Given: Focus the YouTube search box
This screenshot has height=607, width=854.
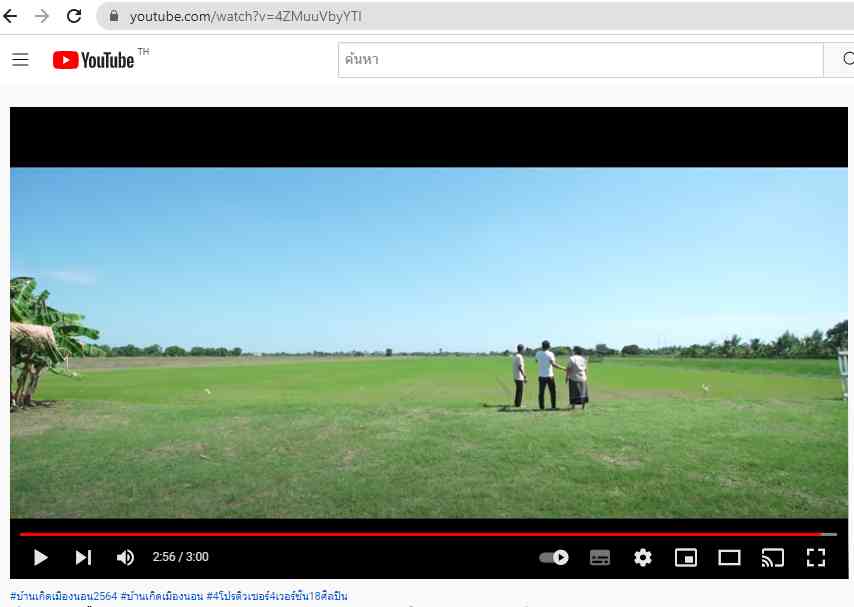Looking at the screenshot, I should point(580,60).
